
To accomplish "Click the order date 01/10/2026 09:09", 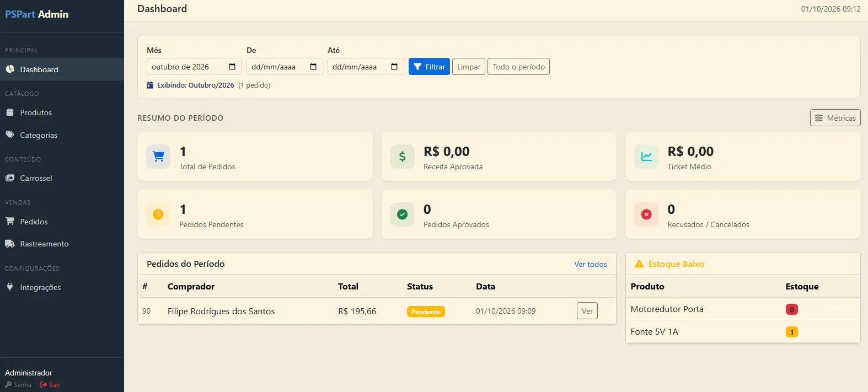I will click(x=506, y=312).
